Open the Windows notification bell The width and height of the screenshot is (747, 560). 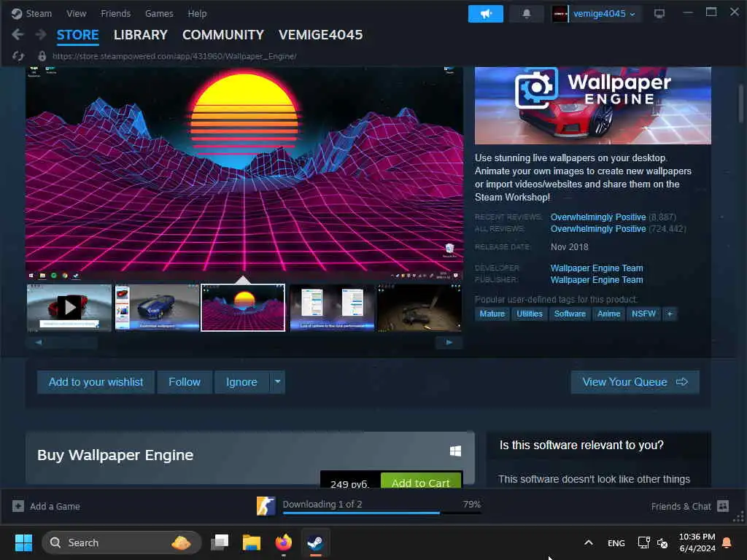727,542
